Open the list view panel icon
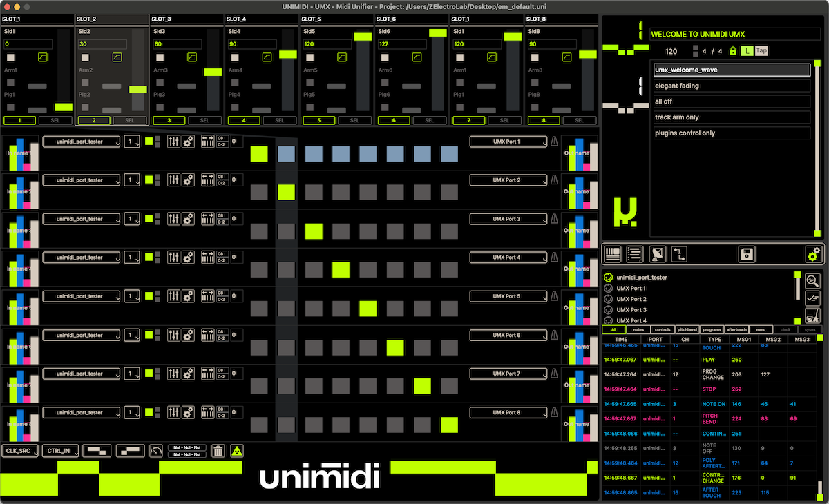829x504 pixels. [634, 254]
